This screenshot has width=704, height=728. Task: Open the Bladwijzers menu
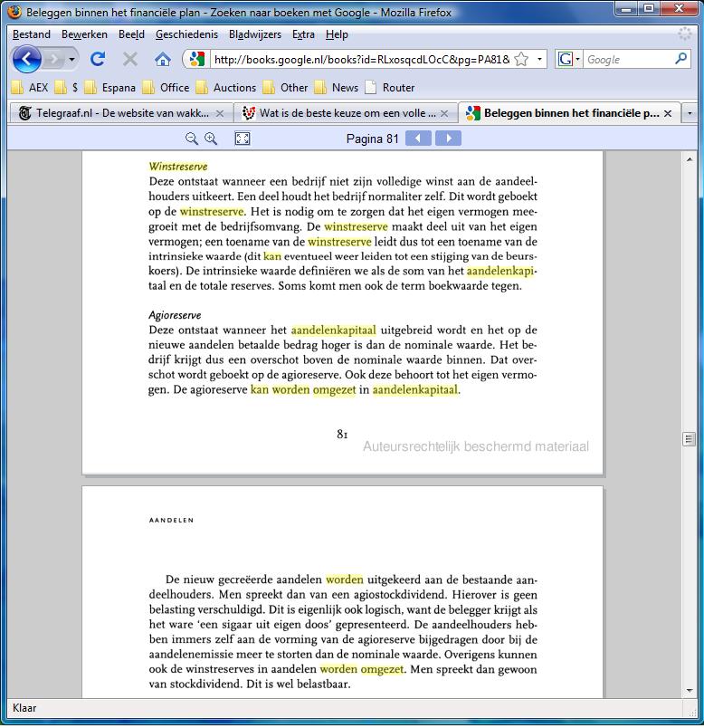click(254, 34)
